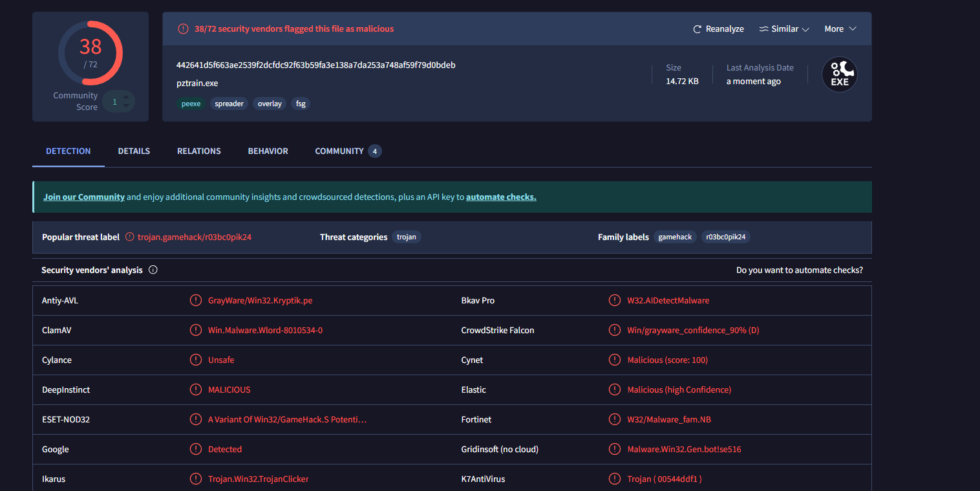The image size is (980, 491).
Task: Open the Behavior tab
Action: pyautogui.click(x=268, y=151)
